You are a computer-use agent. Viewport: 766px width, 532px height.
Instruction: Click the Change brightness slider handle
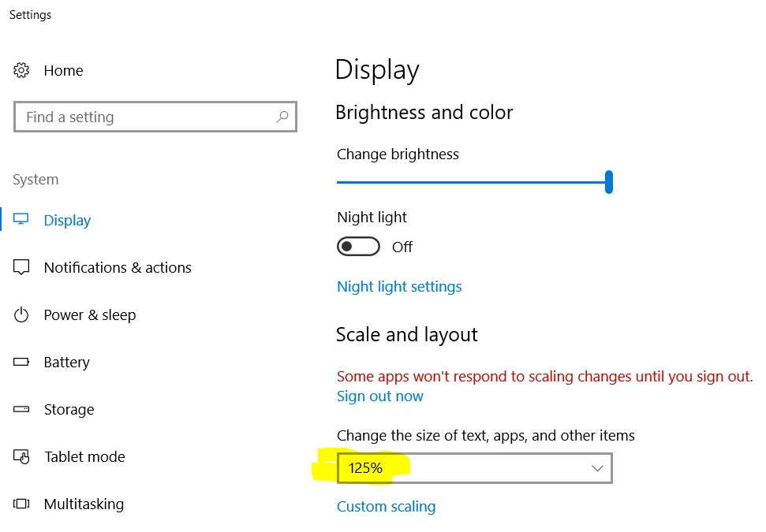tap(609, 181)
